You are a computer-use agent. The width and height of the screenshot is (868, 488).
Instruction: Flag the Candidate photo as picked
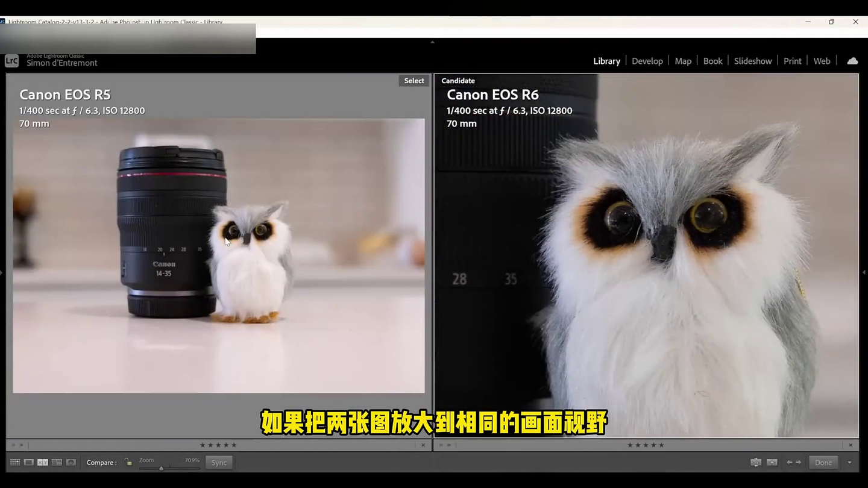coord(441,445)
